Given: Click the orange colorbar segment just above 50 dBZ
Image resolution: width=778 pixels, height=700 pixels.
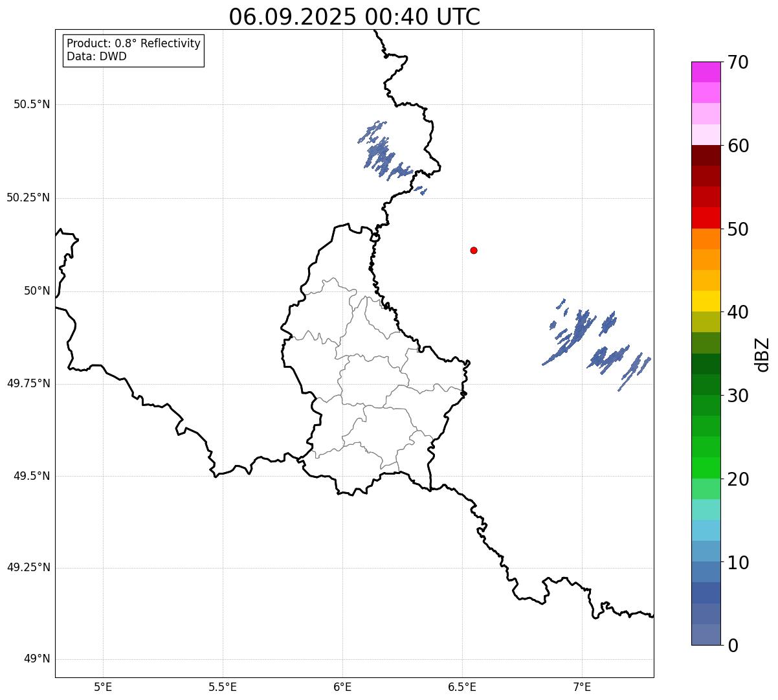Looking at the screenshot, I should 706,239.
